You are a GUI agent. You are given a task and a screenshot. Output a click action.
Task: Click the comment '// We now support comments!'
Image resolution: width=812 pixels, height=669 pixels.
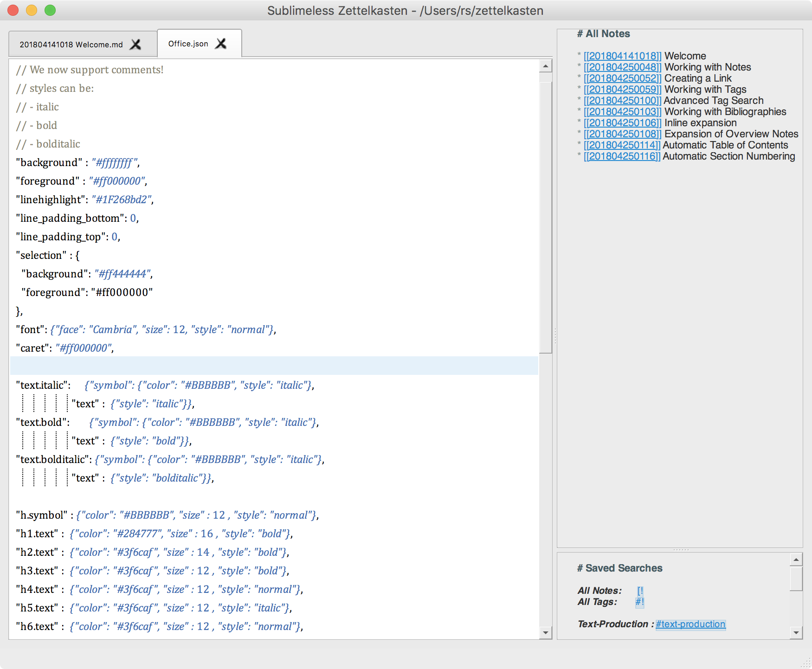(x=90, y=70)
